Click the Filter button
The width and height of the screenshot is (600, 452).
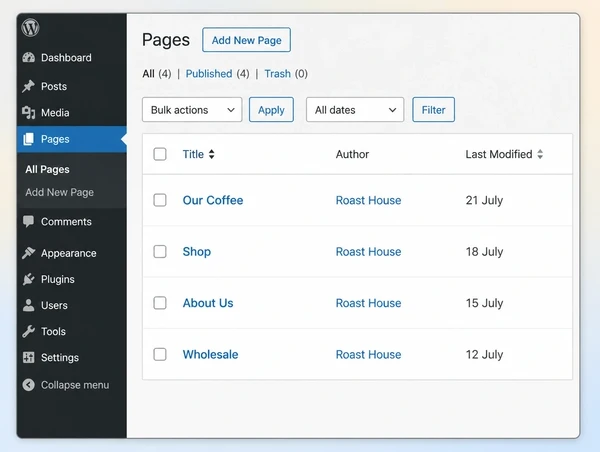pos(434,110)
